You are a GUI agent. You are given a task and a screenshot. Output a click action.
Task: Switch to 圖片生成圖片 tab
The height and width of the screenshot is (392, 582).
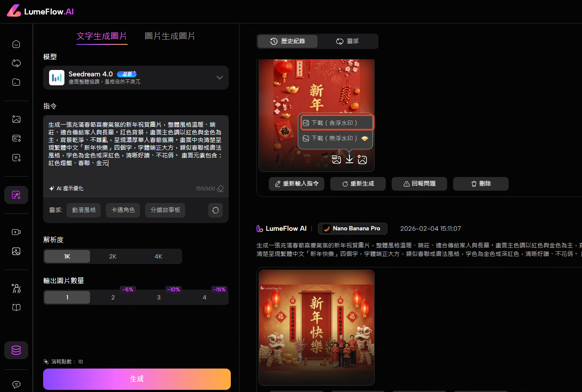click(170, 36)
